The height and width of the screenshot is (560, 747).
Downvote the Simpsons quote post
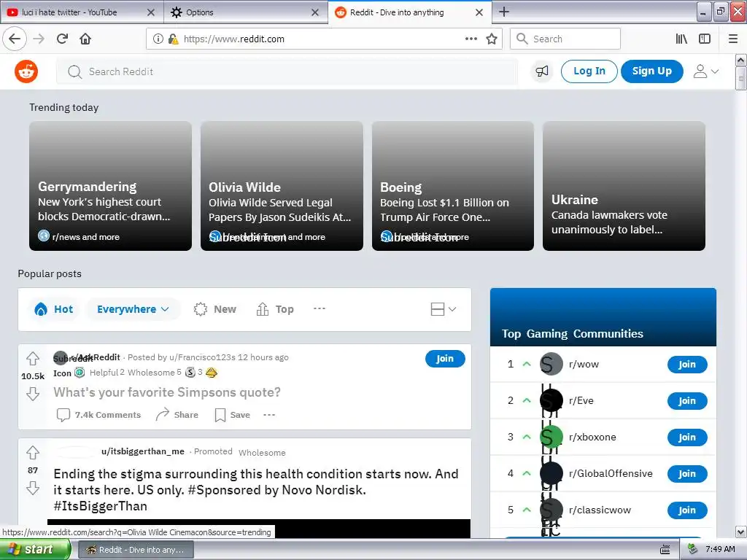(x=32, y=394)
